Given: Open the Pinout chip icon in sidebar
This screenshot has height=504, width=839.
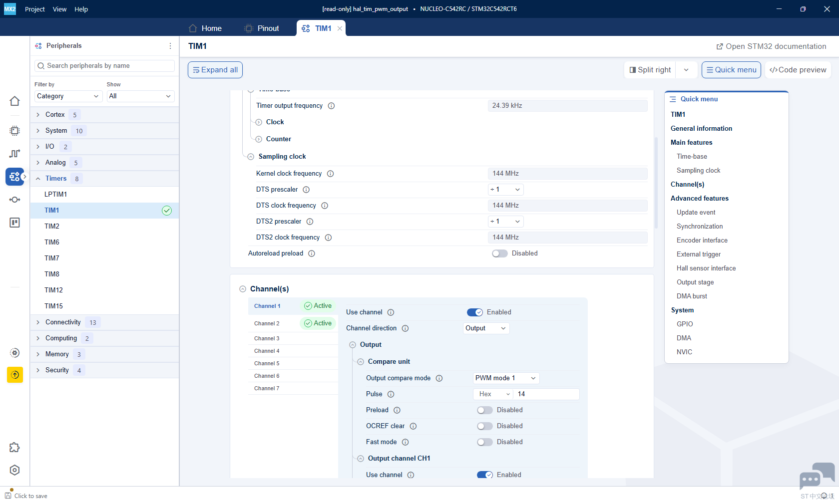Looking at the screenshot, I should (x=14, y=131).
